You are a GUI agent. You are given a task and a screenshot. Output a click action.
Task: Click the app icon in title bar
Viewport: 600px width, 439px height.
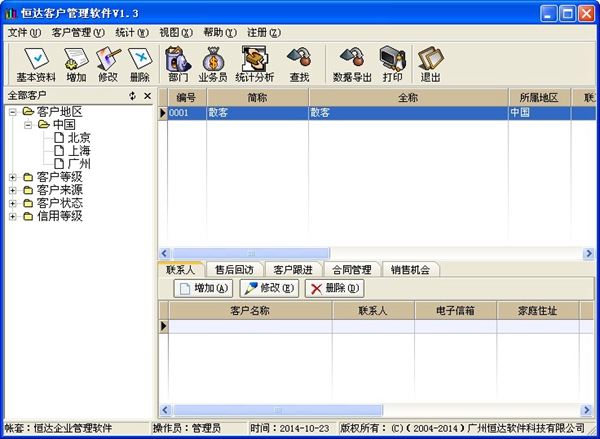point(11,14)
